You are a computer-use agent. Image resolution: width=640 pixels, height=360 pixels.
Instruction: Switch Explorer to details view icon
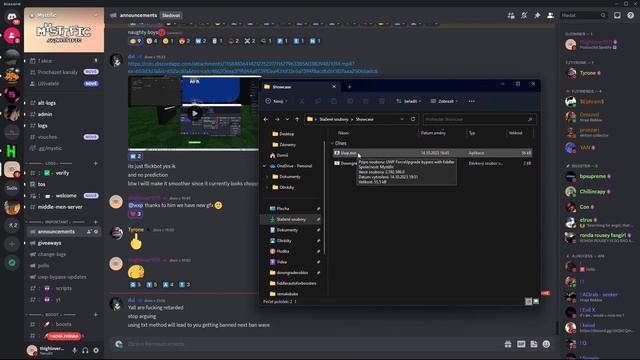(x=529, y=302)
